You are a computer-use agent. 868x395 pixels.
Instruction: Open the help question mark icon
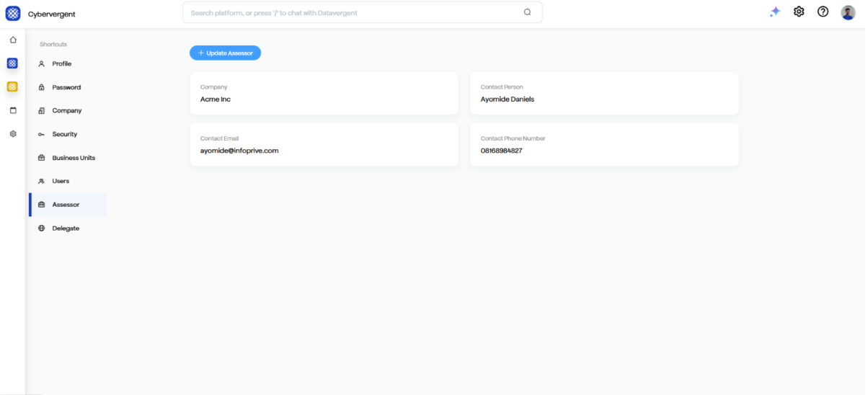pos(823,12)
